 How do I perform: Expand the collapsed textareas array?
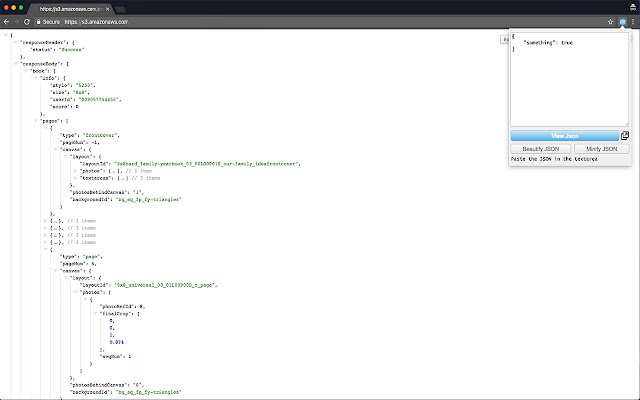coord(70,177)
